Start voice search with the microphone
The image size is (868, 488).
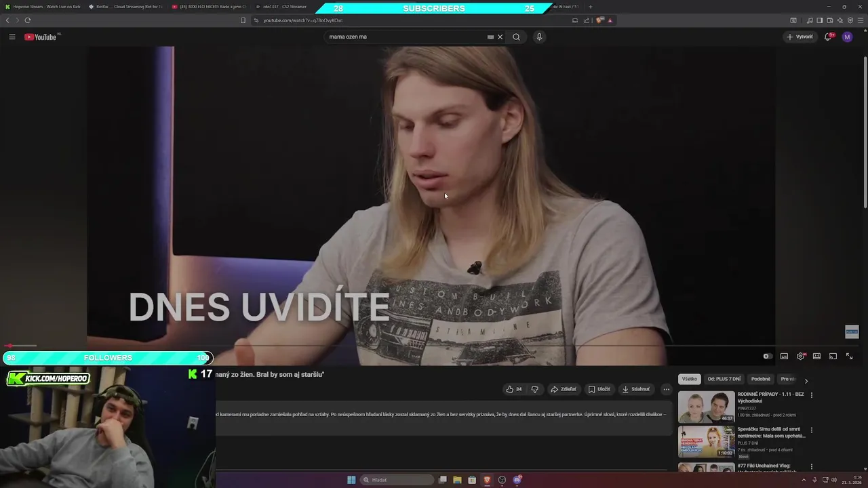click(539, 37)
